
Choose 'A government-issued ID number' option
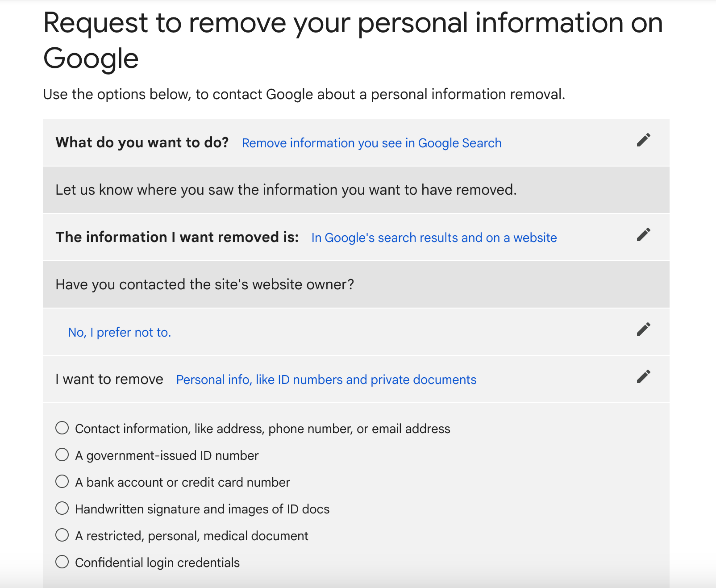click(x=62, y=455)
